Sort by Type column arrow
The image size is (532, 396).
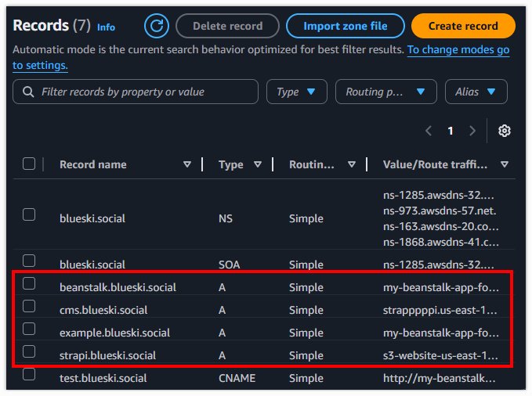tap(258, 164)
